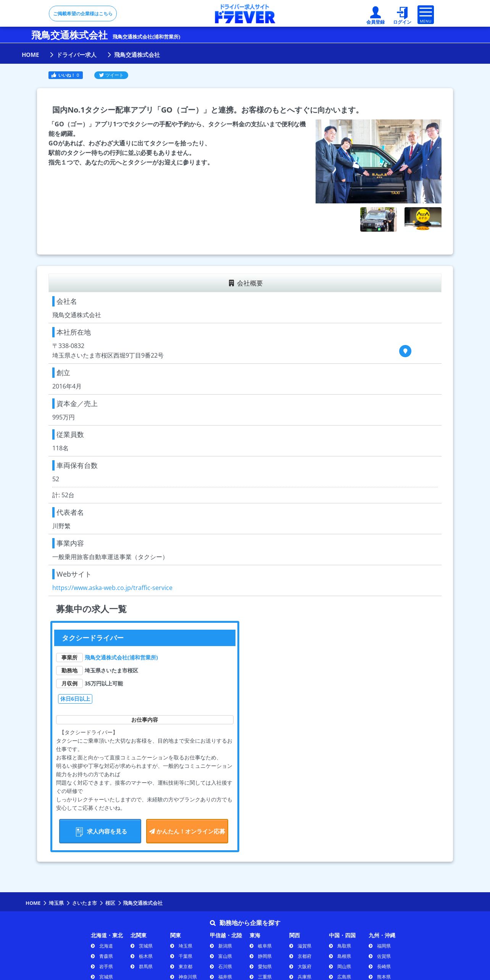Click the ドラEVER site logo
The height and width of the screenshot is (980, 490).
click(x=245, y=14)
